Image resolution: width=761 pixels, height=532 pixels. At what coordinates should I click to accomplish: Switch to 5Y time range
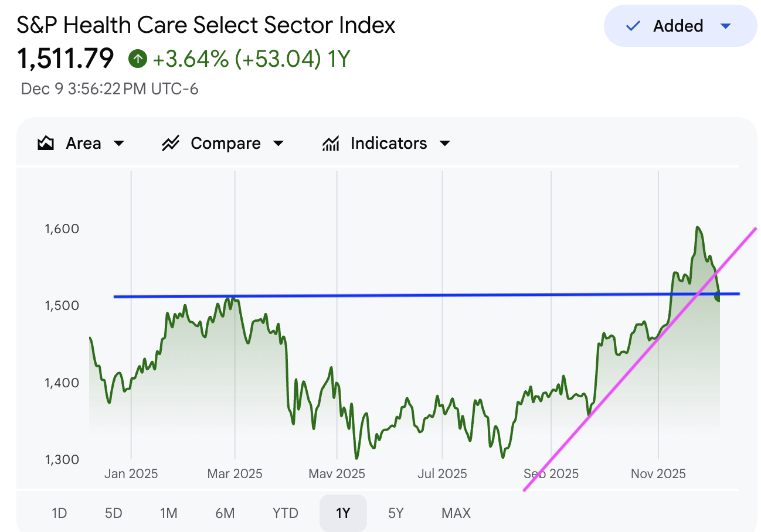396,513
